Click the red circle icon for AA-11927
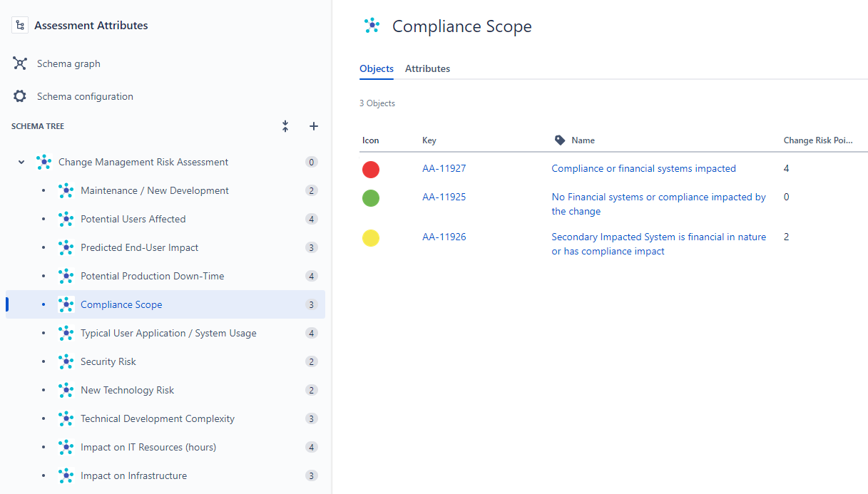Viewport: 868px width, 494px height. tap(370, 170)
